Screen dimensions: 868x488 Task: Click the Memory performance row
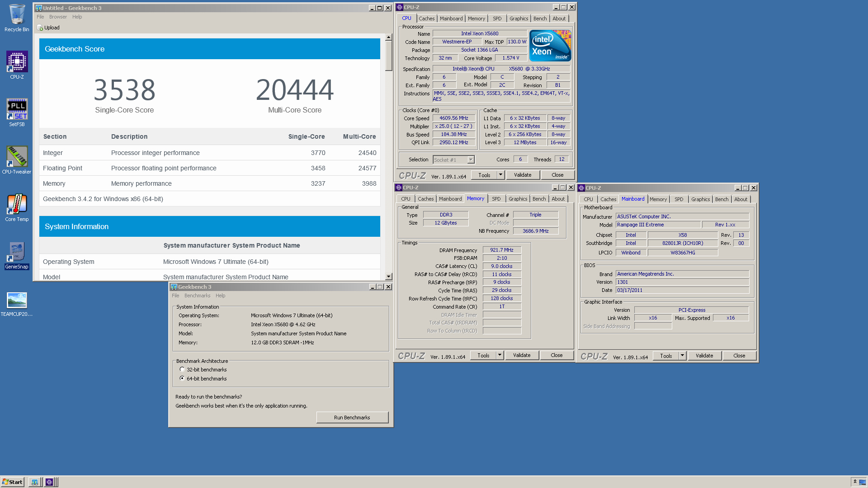pyautogui.click(x=210, y=183)
